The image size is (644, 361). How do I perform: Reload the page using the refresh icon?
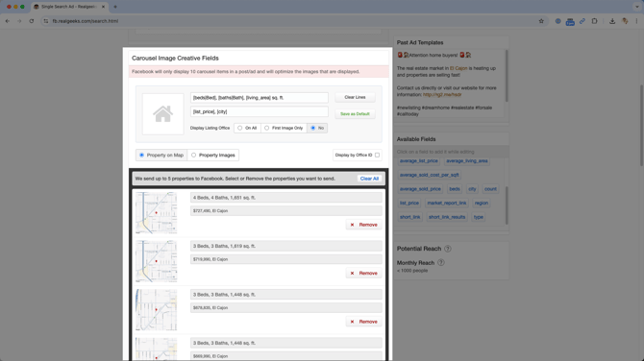[32, 21]
